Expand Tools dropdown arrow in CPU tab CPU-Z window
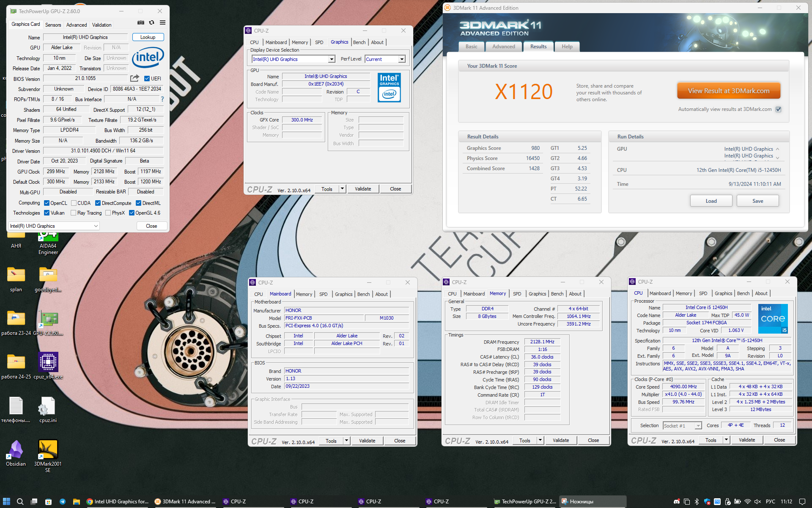The height and width of the screenshot is (508, 812). pos(726,440)
